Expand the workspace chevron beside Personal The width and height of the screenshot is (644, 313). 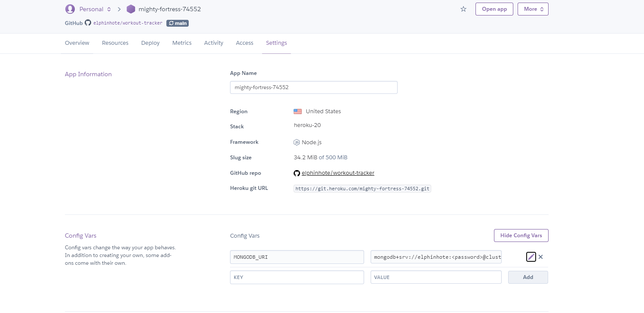(108, 9)
